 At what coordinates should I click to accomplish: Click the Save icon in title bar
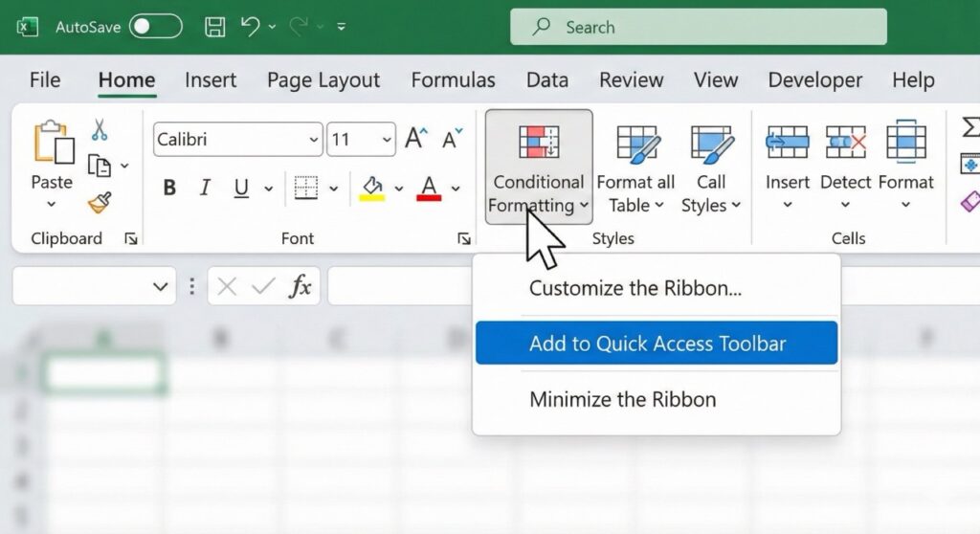point(216,27)
